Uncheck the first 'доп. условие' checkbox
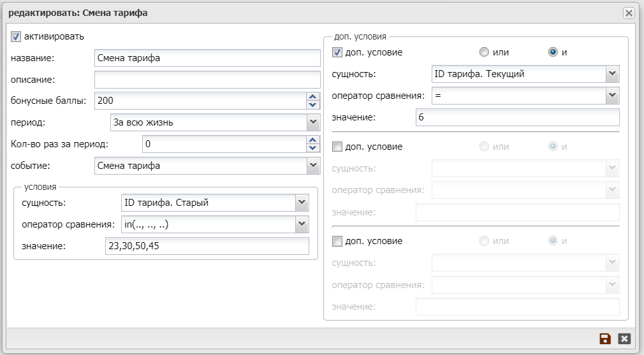This screenshot has height=355, width=644. 338,52
